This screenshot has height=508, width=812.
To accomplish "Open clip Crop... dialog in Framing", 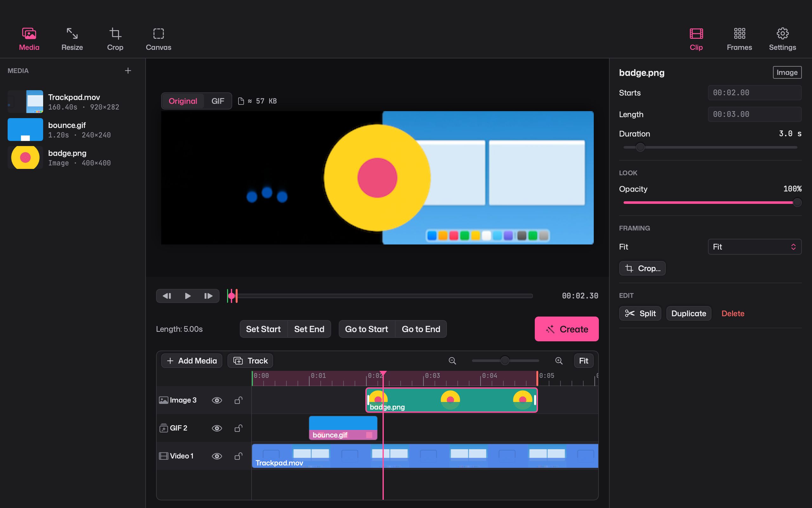I will 642,268.
